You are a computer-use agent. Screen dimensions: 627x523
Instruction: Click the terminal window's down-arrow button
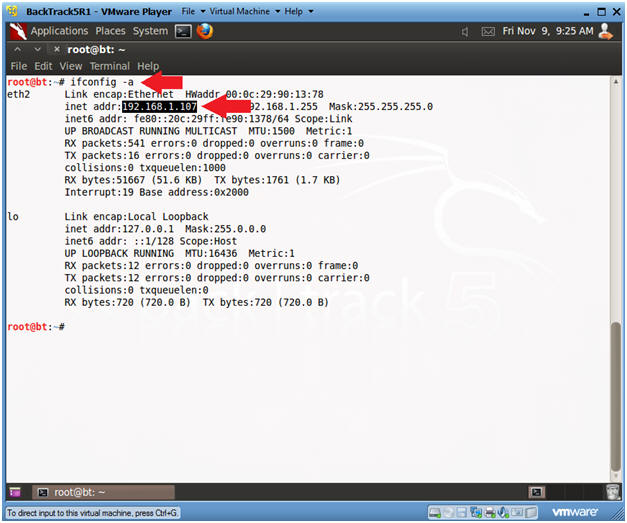[37, 49]
